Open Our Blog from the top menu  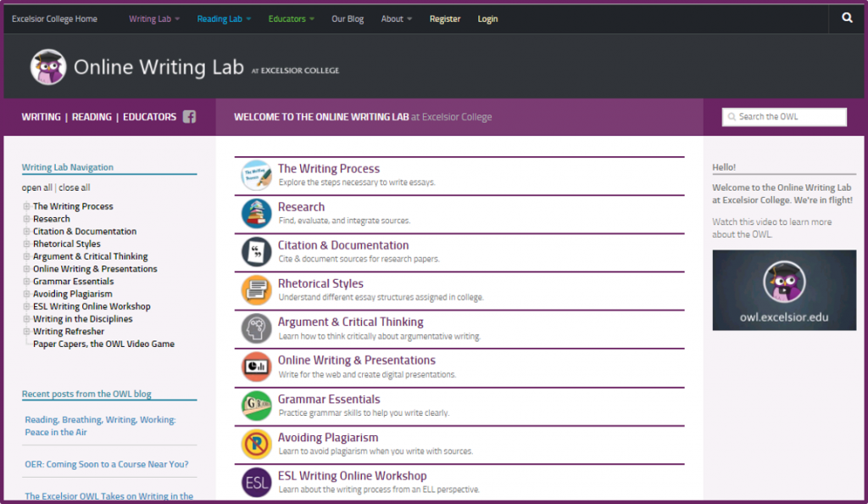pos(348,19)
